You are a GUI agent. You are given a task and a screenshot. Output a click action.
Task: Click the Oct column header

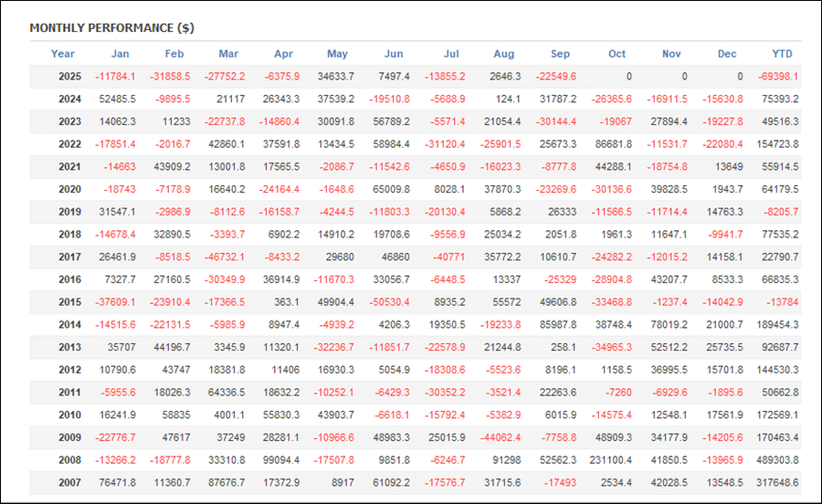pyautogui.click(x=617, y=54)
